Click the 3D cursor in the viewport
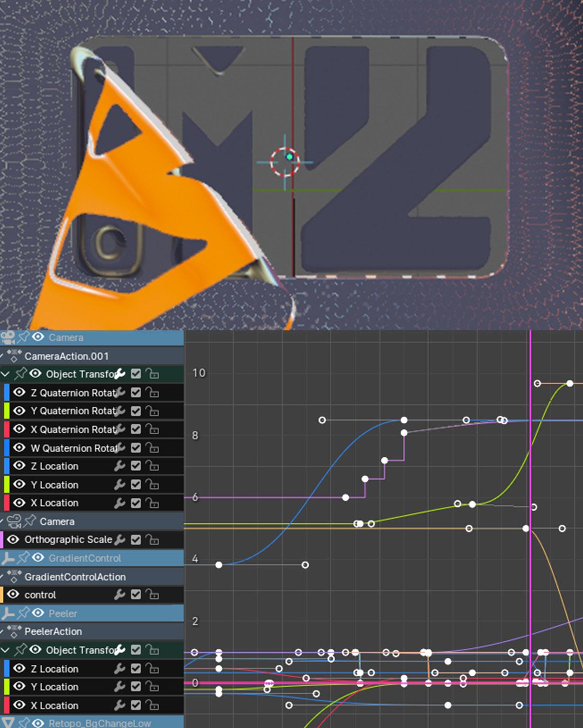The height and width of the screenshot is (728, 583). pos(285,162)
